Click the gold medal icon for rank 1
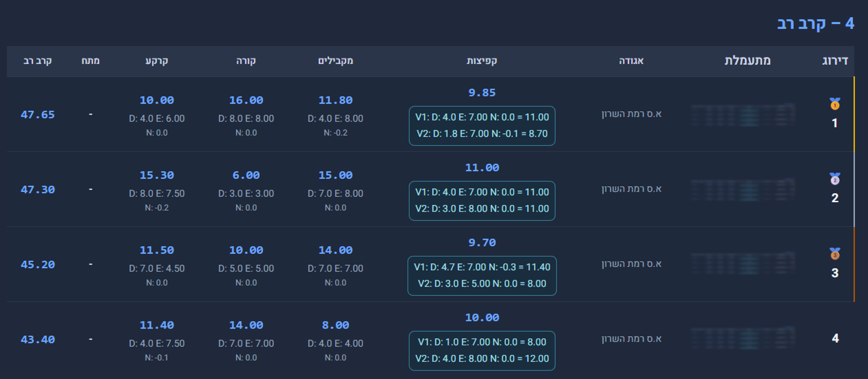This screenshot has width=868, height=379. (835, 104)
